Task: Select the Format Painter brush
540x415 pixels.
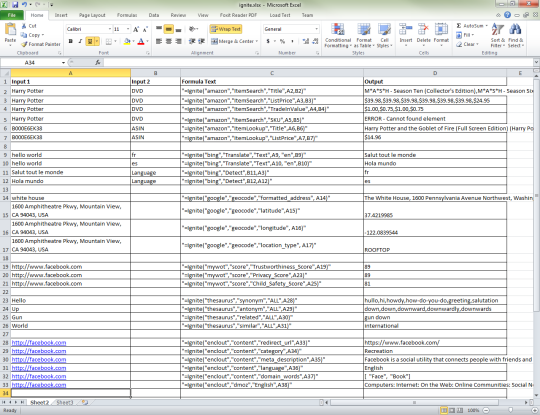Action: (x=24, y=44)
